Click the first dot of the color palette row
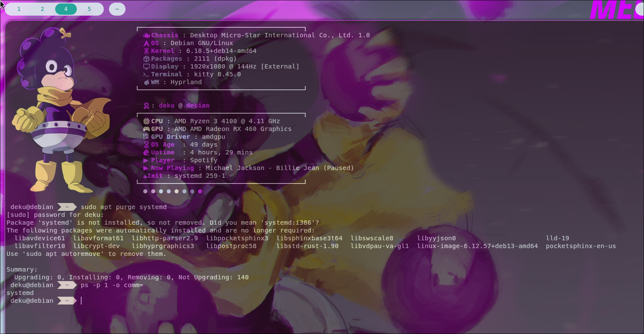Screen dimensions: 644x334 [145, 191]
